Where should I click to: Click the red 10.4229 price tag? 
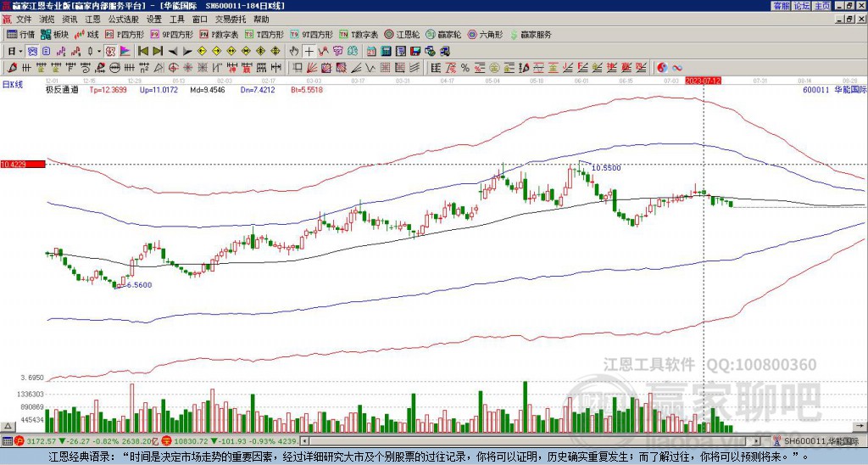click(23, 164)
